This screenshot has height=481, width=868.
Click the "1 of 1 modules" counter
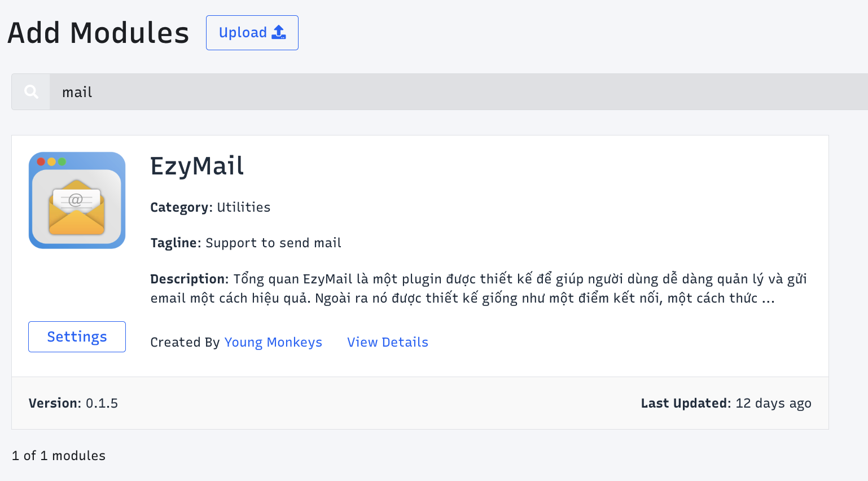[x=59, y=456]
